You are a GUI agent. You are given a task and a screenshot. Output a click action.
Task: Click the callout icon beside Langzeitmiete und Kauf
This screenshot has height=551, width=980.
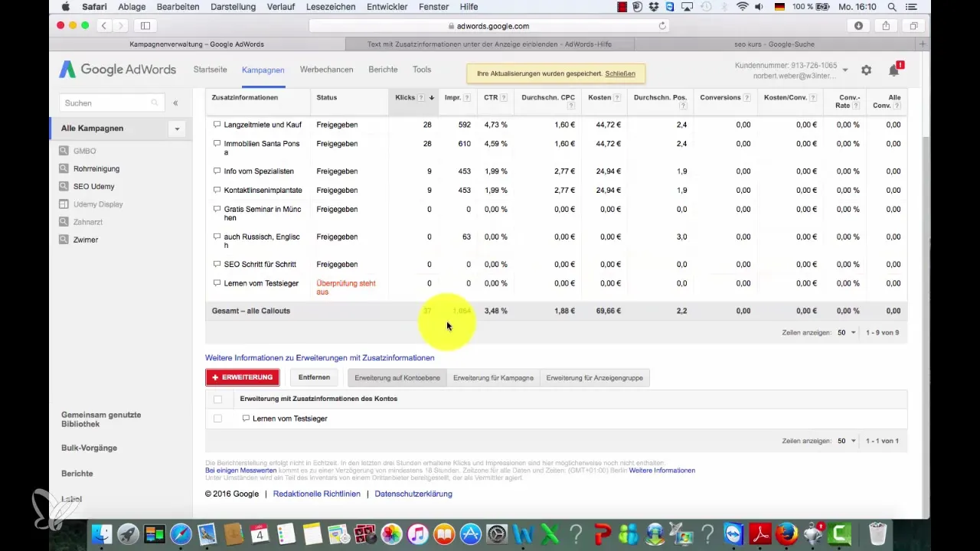217,125
